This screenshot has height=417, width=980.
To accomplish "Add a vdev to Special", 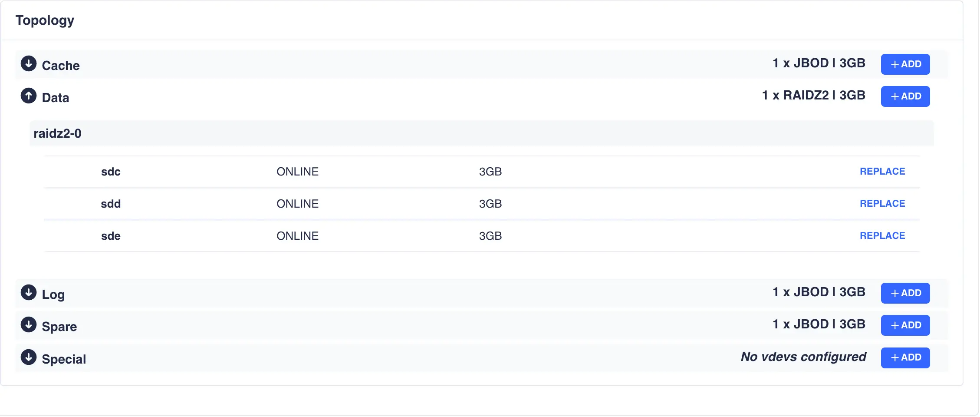I will click(x=905, y=358).
